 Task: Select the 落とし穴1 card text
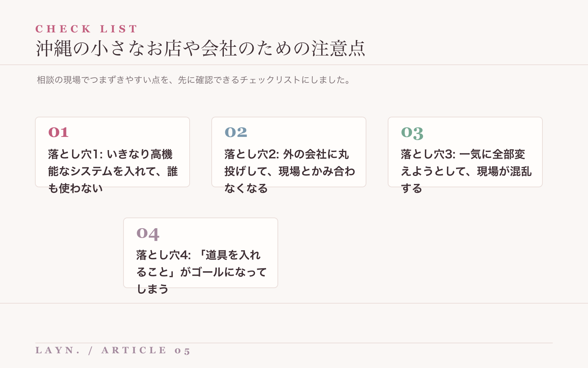click(113, 171)
